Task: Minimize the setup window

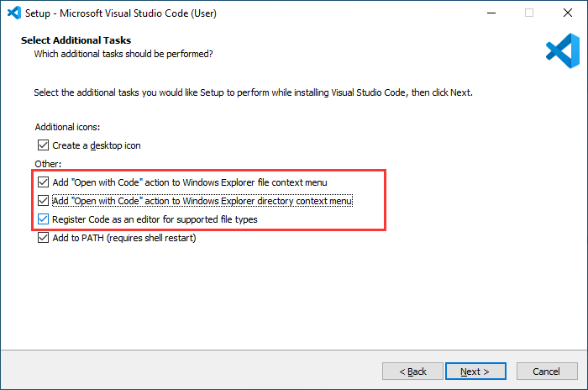Action: tap(491, 13)
